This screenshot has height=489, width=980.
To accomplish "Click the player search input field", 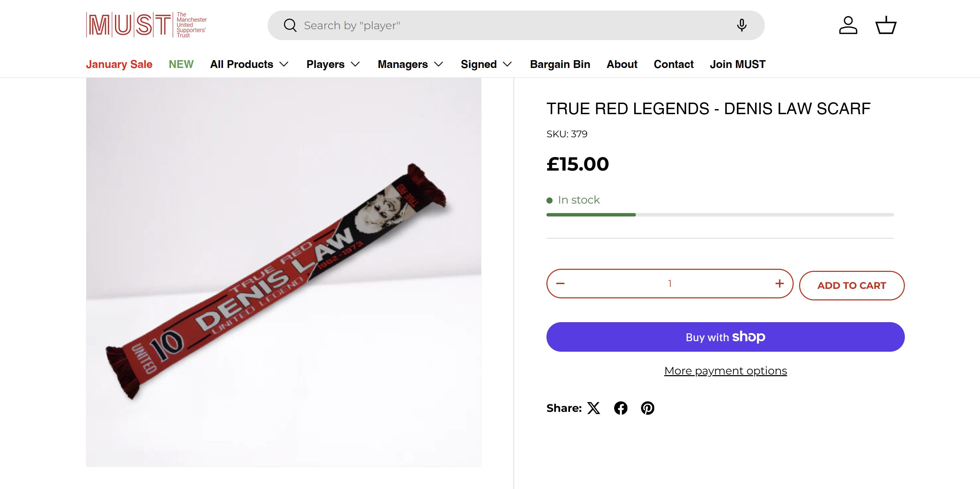I will tap(513, 25).
